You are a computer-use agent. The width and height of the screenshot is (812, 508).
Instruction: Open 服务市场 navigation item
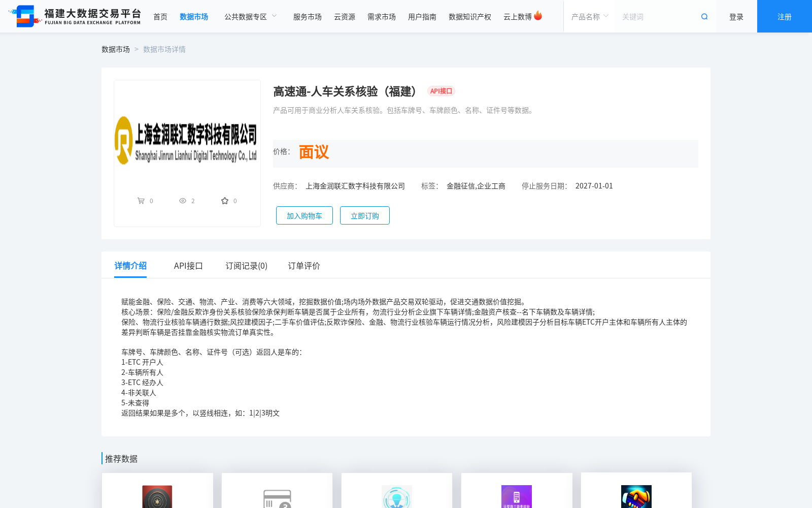click(308, 17)
